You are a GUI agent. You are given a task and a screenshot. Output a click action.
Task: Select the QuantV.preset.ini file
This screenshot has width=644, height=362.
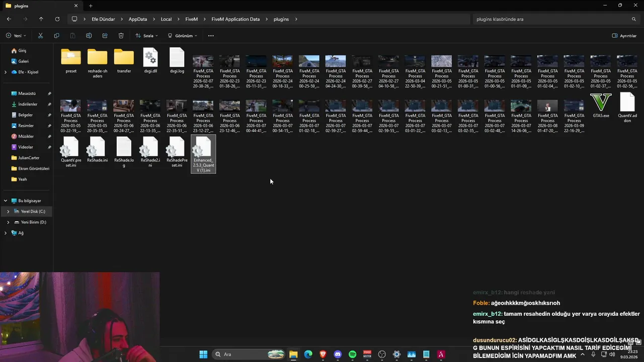tap(71, 152)
